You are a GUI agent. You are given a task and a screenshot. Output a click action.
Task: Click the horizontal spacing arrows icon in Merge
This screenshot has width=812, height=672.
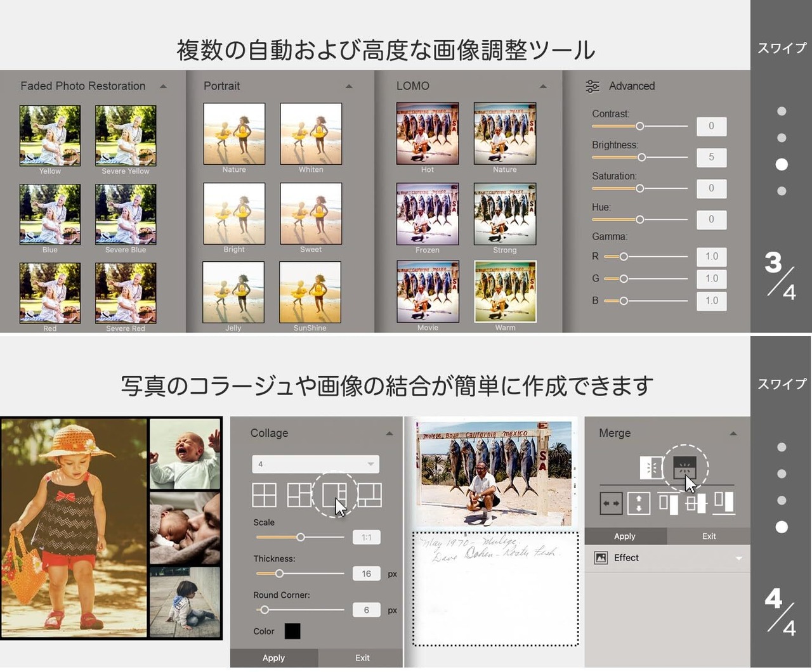click(x=611, y=503)
